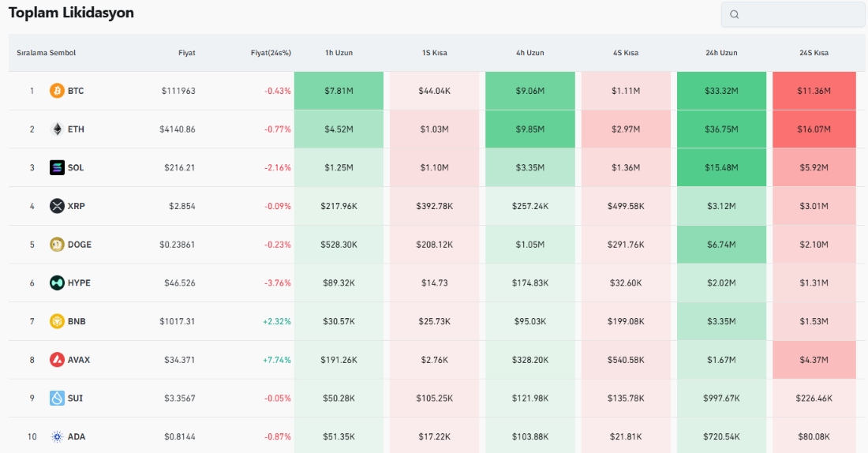Image resolution: width=868 pixels, height=453 pixels.
Task: Focus the search input field
Action: click(801, 14)
